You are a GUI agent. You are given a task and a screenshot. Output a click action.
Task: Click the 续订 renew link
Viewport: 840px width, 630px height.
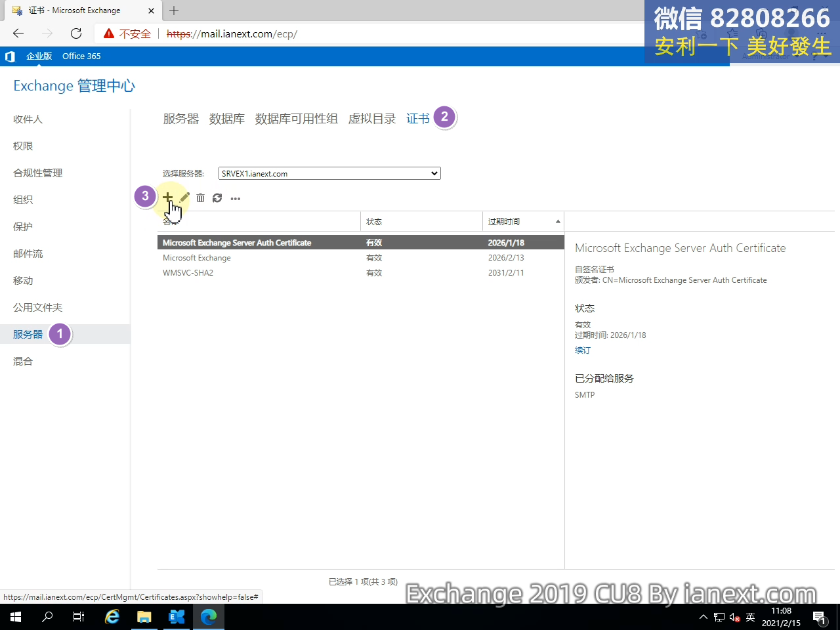tap(583, 350)
